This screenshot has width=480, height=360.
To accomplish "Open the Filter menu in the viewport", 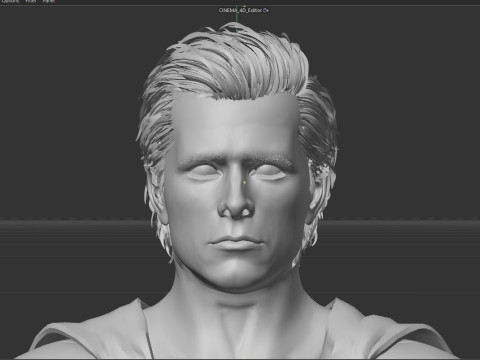I will coord(31,1).
